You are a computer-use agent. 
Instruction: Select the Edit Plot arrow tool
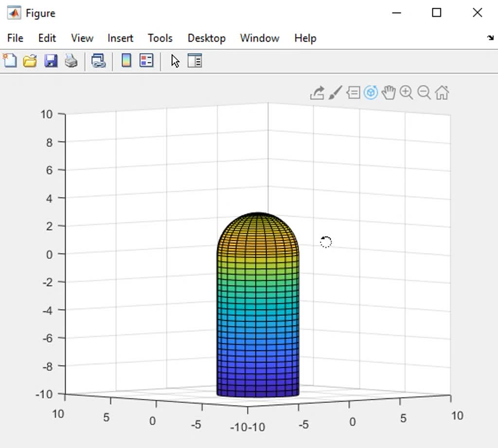point(175,61)
